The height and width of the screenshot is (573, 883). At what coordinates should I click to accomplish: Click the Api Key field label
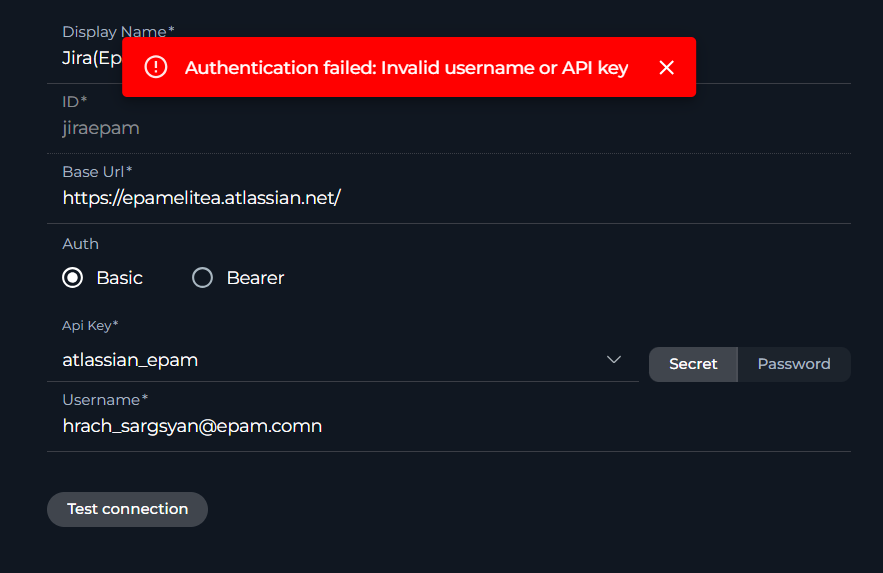tap(90, 326)
